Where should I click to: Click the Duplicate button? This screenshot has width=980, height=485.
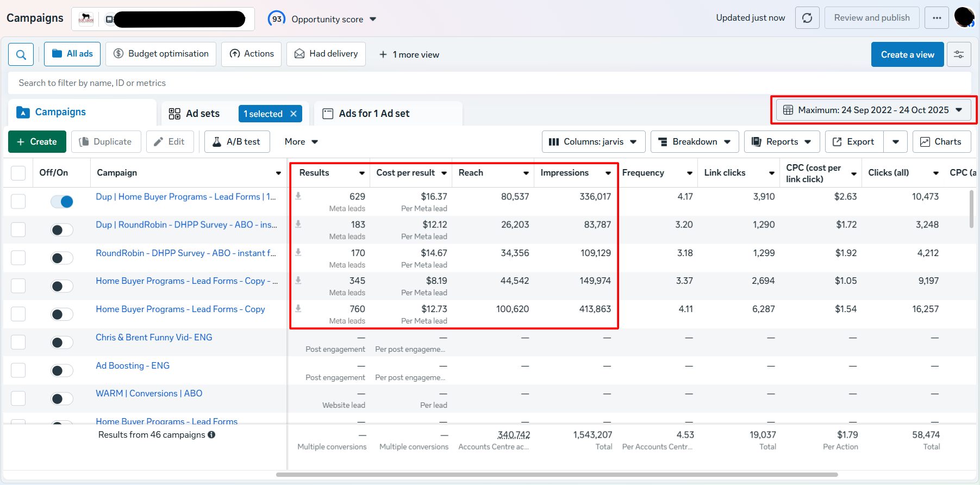click(106, 141)
